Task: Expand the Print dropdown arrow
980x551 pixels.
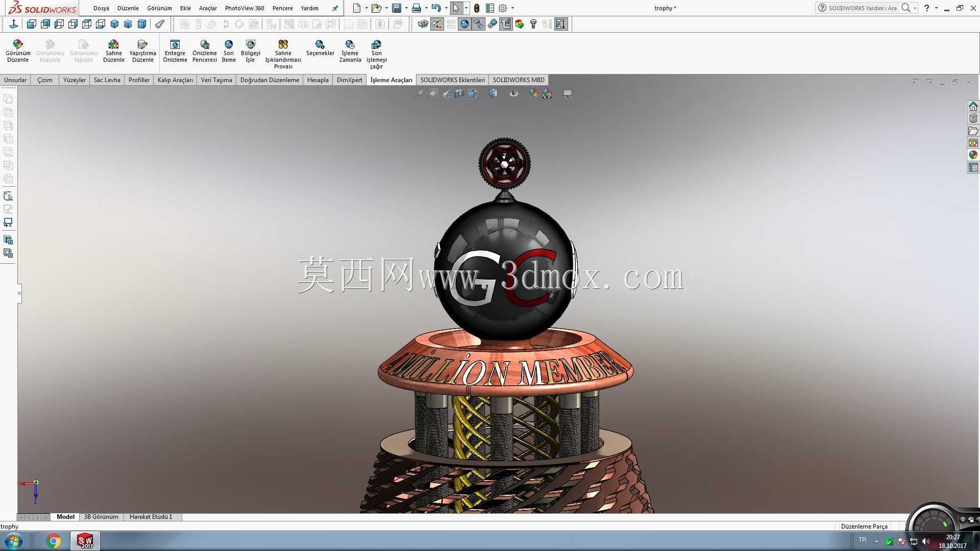Action: tap(426, 8)
